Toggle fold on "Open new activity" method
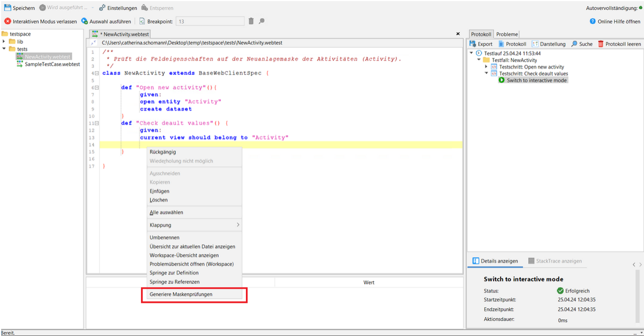Screen dimensions: 644x336 pyautogui.click(x=97, y=87)
